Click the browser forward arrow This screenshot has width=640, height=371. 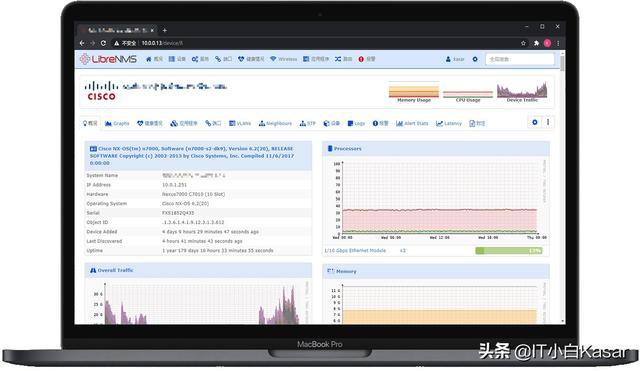(93, 43)
